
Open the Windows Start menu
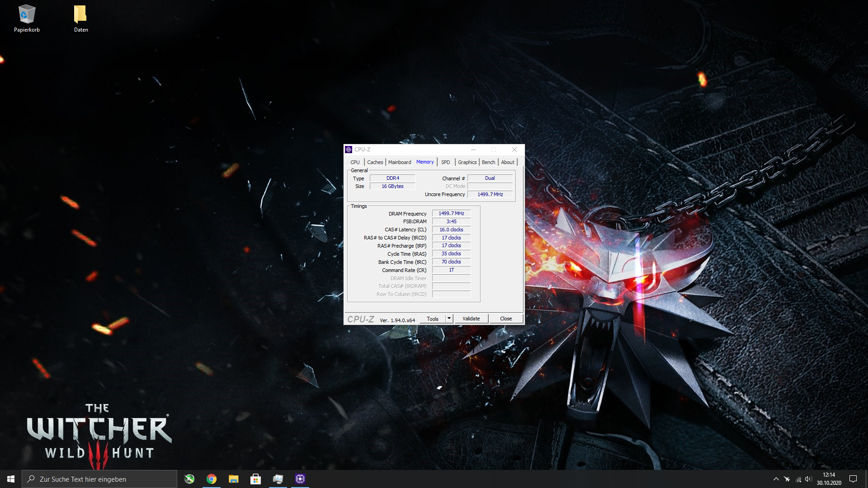click(x=11, y=479)
